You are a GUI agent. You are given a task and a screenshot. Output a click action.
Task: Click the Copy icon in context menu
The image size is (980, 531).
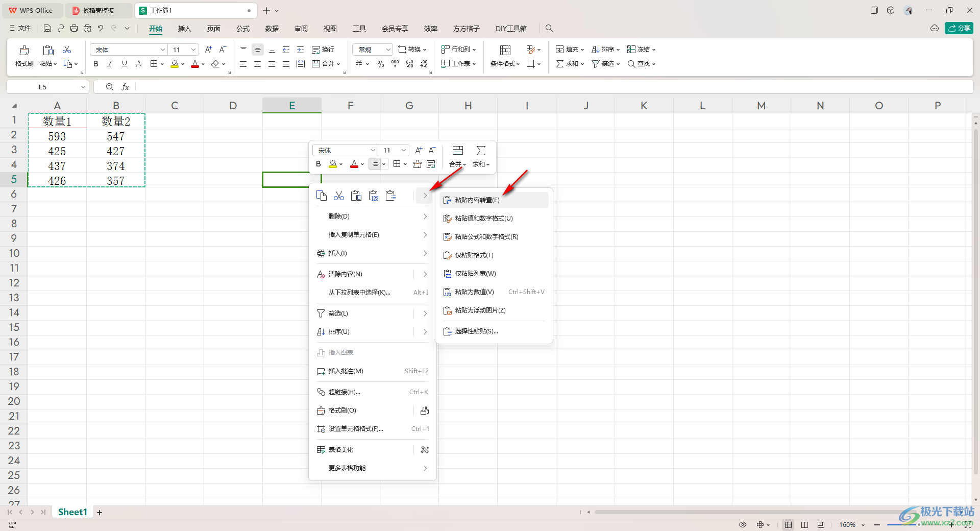(x=322, y=196)
